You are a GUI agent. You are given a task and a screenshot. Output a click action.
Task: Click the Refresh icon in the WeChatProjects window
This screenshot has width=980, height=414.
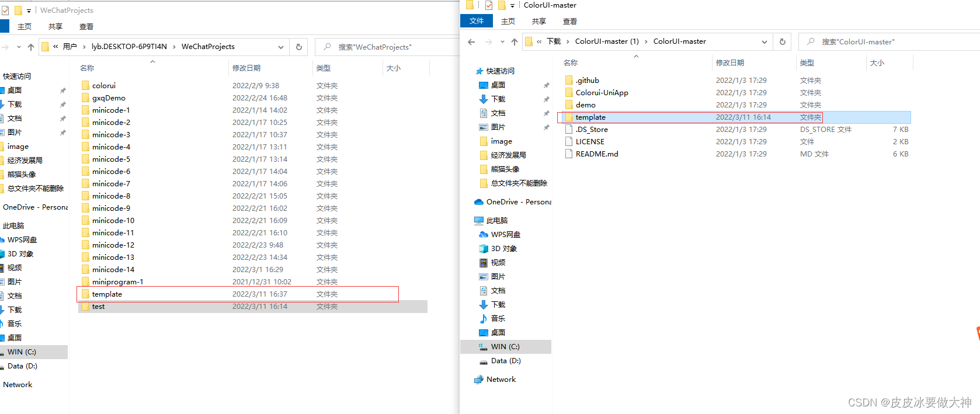point(299,47)
